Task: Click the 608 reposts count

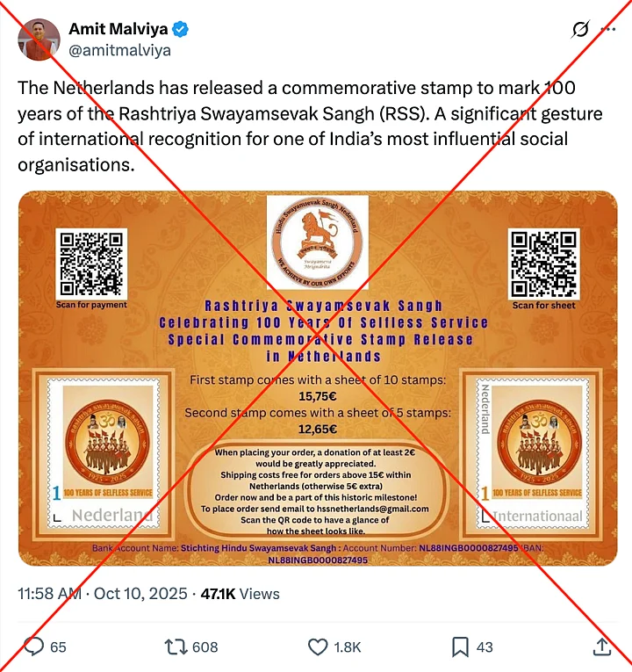Action: pos(205,647)
